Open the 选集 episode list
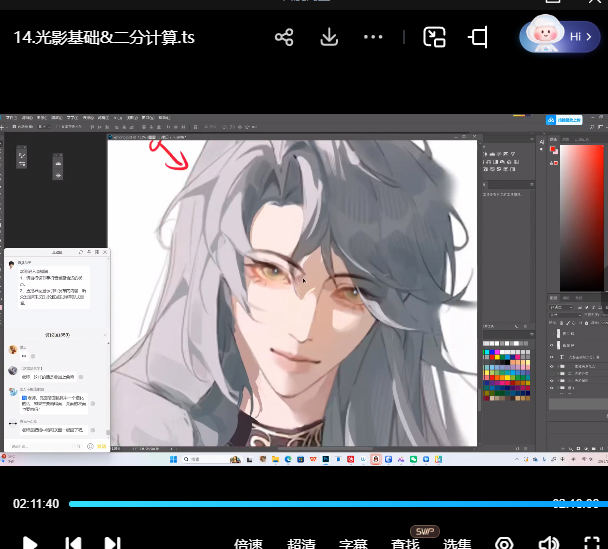 pos(457,544)
